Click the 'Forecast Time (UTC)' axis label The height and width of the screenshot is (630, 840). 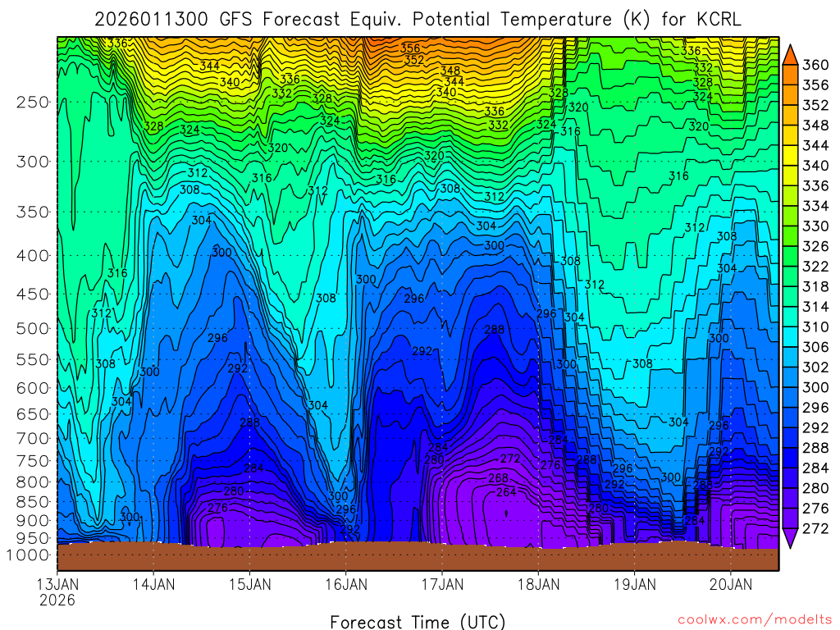pyautogui.click(x=418, y=622)
